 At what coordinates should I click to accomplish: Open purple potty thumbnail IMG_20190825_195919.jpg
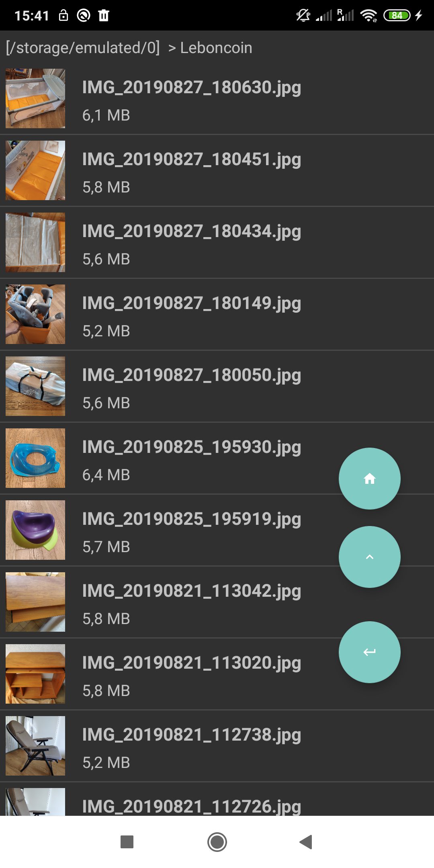click(35, 530)
